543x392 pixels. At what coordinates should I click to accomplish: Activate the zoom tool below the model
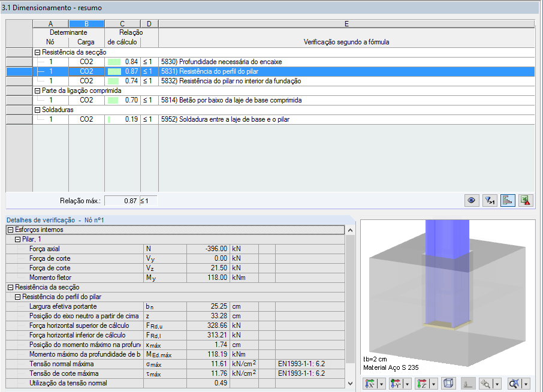[486, 384]
